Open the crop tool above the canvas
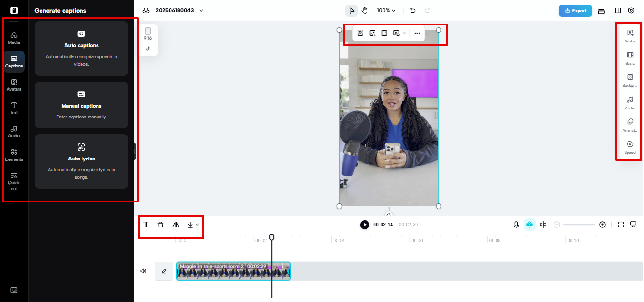The image size is (644, 302). point(385,33)
